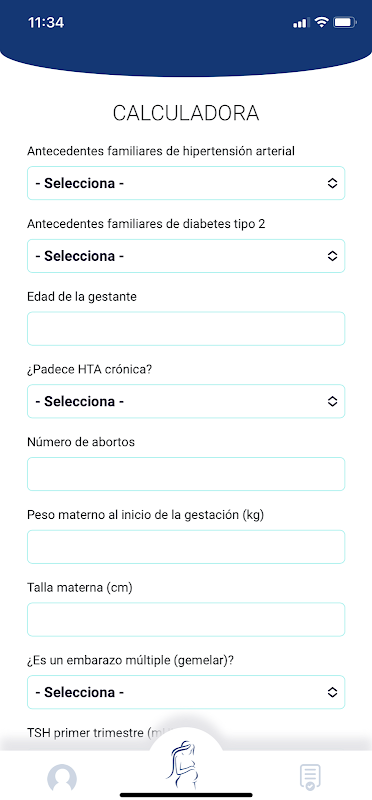The width and height of the screenshot is (372, 800).
Task: Focus the Número de abortos field
Action: (x=186, y=474)
